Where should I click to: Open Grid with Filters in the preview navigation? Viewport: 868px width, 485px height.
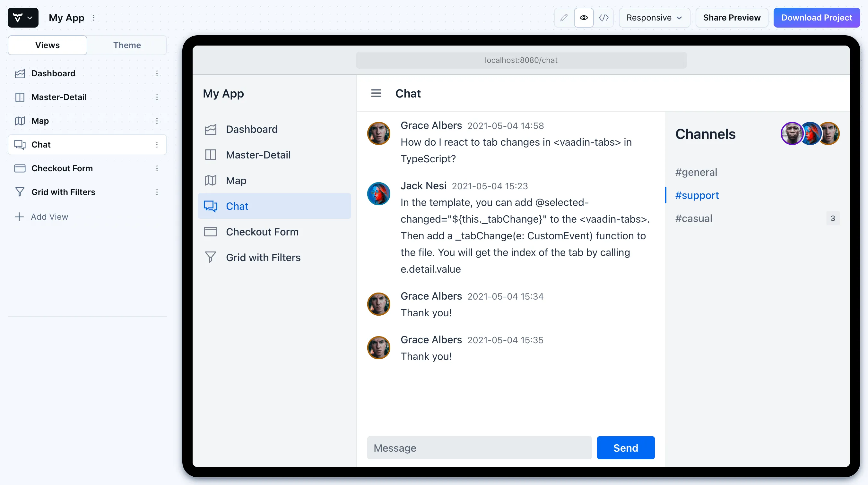(263, 257)
